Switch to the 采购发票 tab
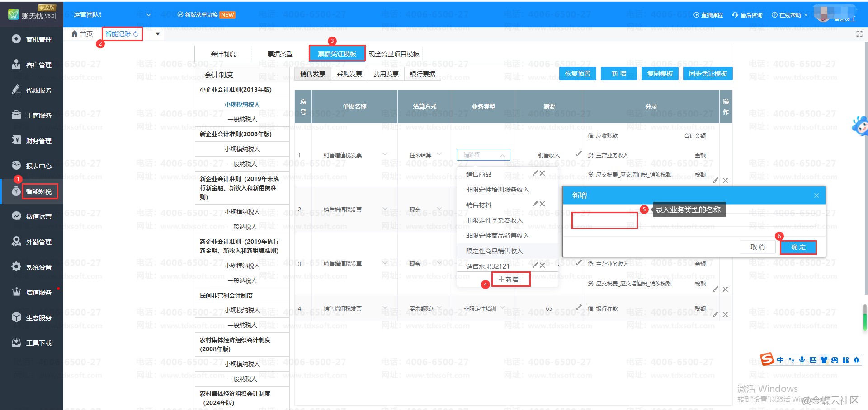Screen dimensions: 868x410 349,74
